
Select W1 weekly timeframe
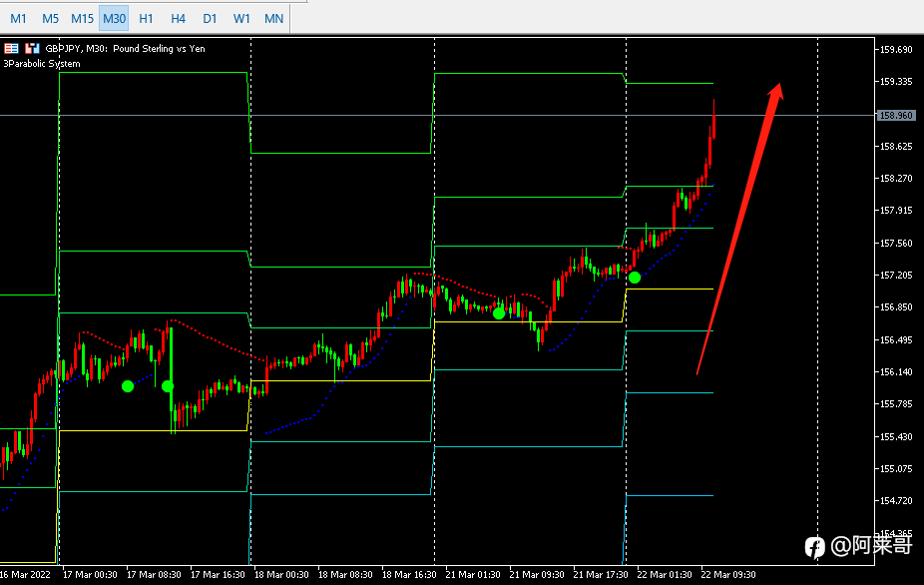241,18
